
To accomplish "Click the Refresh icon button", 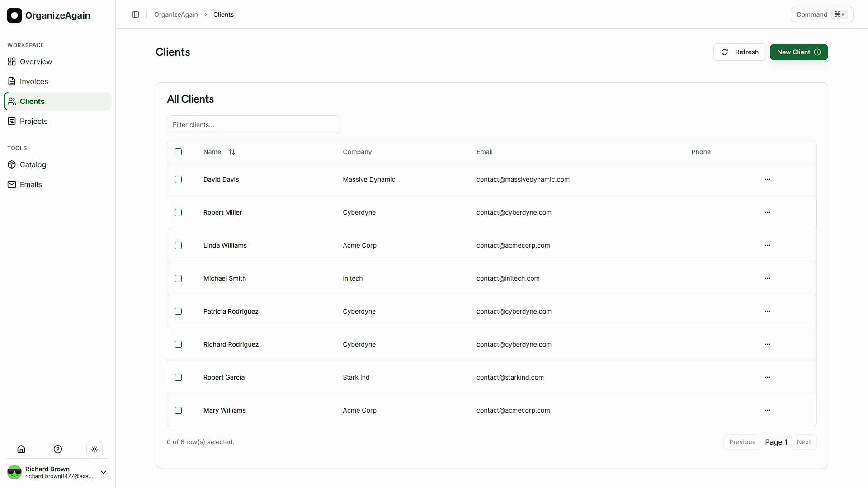I will [x=725, y=52].
